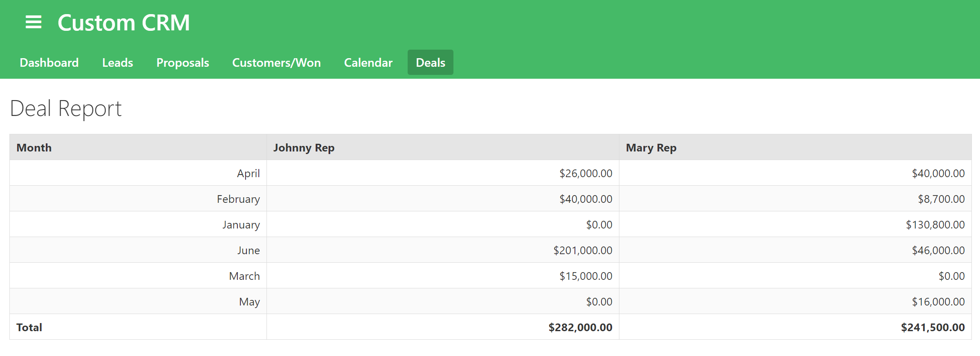Open the Calendar tab
980x356 pixels.
point(368,62)
